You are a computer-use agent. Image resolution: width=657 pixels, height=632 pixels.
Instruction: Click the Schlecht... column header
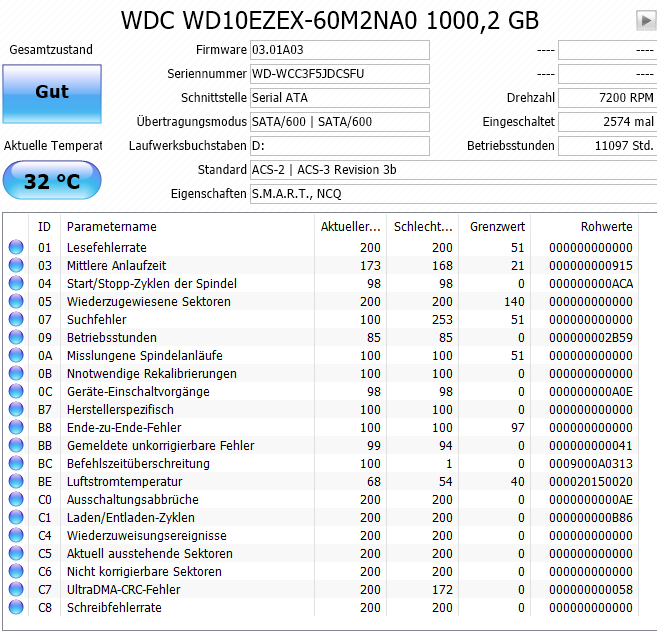coord(423,227)
